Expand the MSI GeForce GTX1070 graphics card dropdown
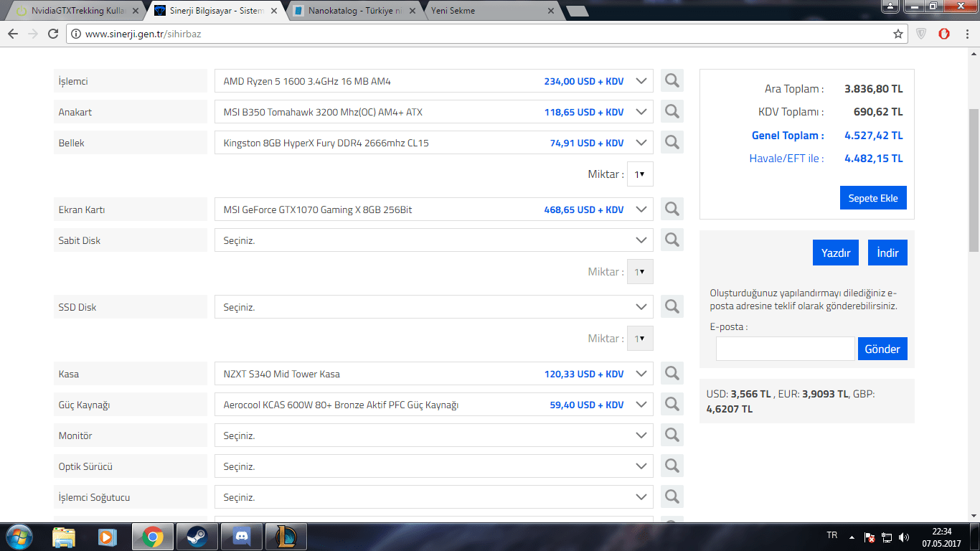Screen dimensions: 980x551 pos(434,209)
